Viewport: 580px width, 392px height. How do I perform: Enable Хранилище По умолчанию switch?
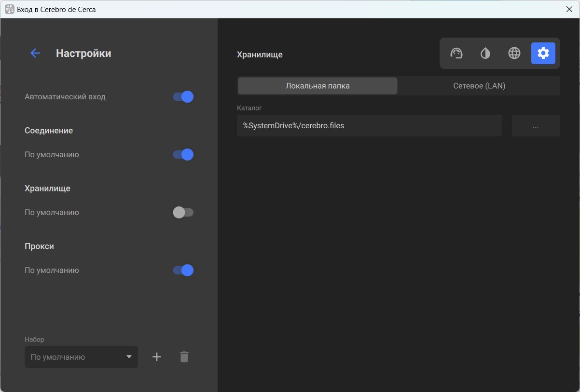point(183,212)
